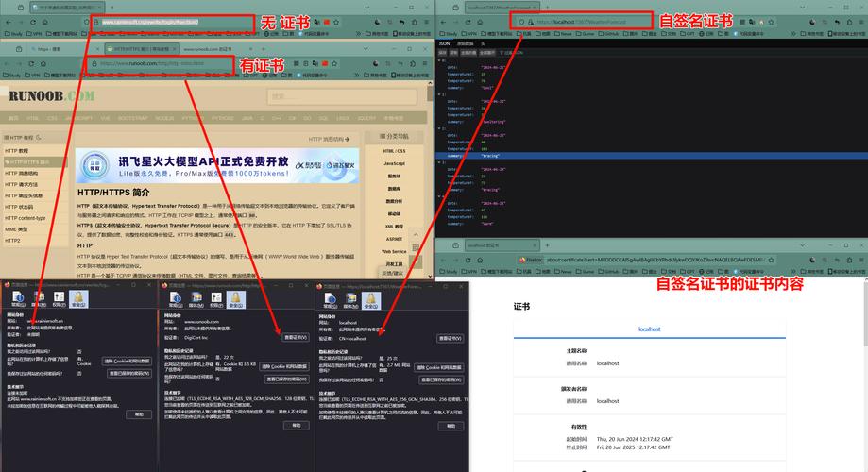Reload the localhost WeatherForecast page
This screenshot has width=868, height=472.
pyautogui.click(x=468, y=22)
